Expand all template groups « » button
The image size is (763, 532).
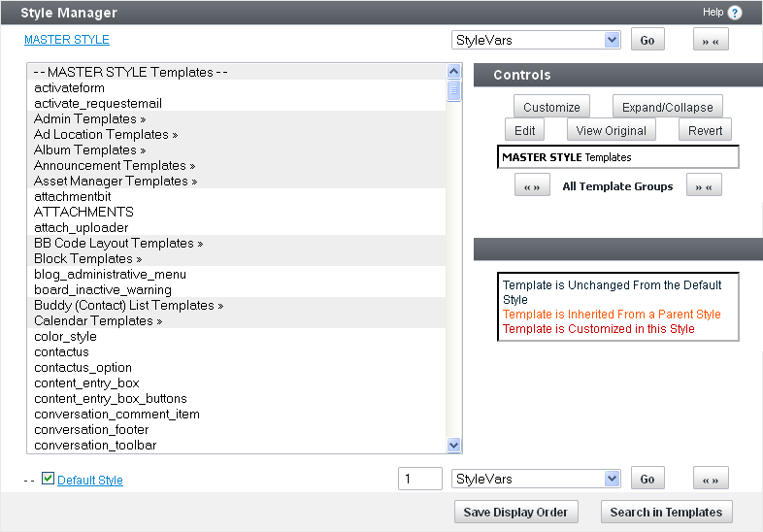(x=532, y=185)
